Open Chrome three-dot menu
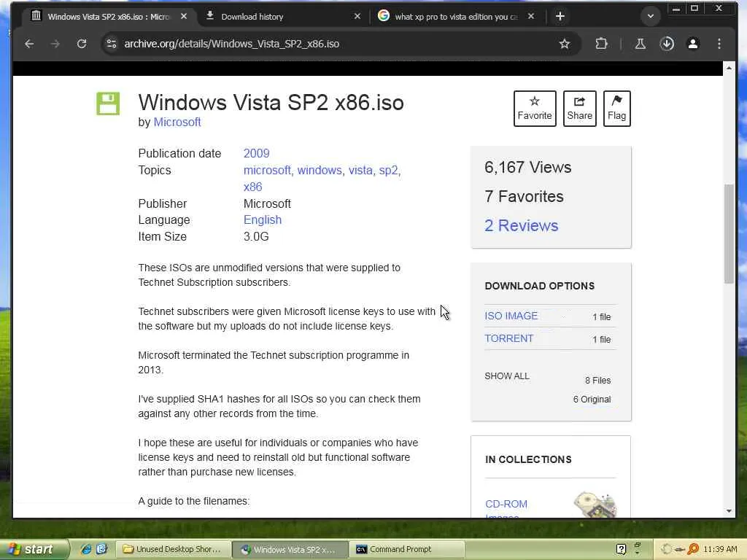This screenshot has width=747, height=560. tap(719, 44)
